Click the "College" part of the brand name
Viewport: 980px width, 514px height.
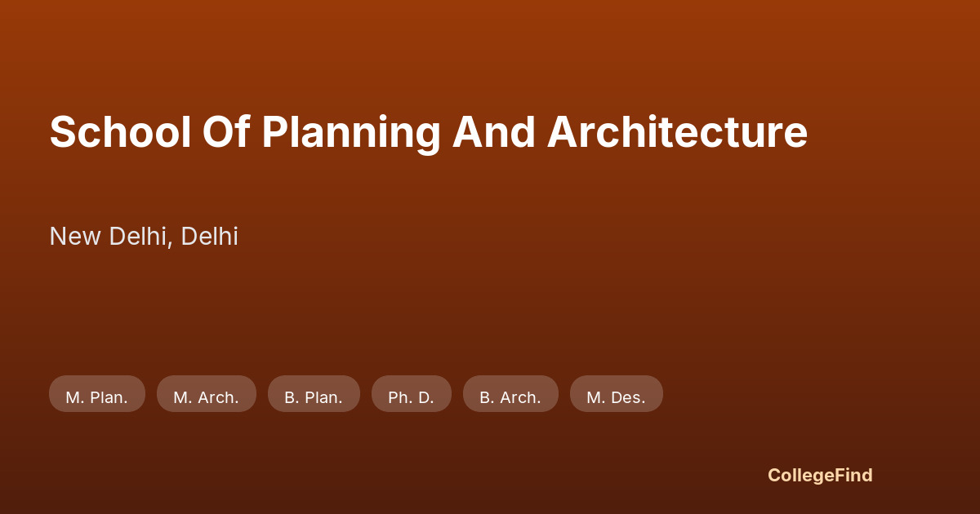click(800, 475)
